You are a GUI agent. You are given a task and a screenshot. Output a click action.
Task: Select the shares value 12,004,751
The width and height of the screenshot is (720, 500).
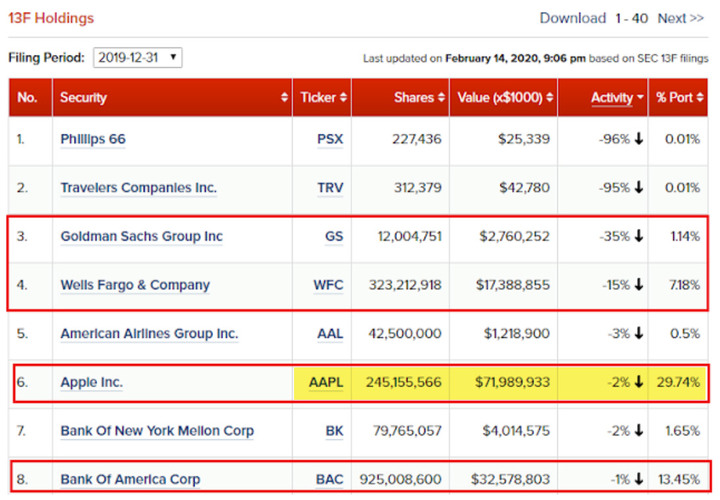(x=410, y=236)
